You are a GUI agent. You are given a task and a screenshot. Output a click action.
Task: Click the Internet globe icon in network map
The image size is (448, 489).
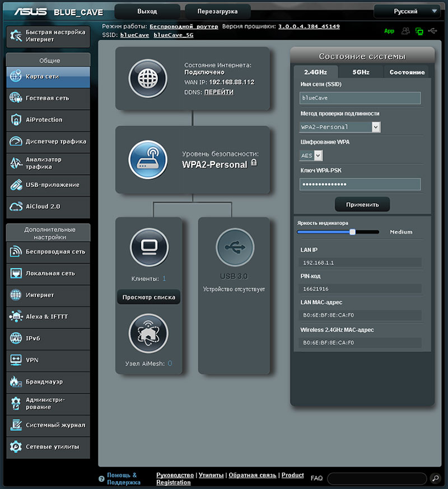tap(148, 78)
